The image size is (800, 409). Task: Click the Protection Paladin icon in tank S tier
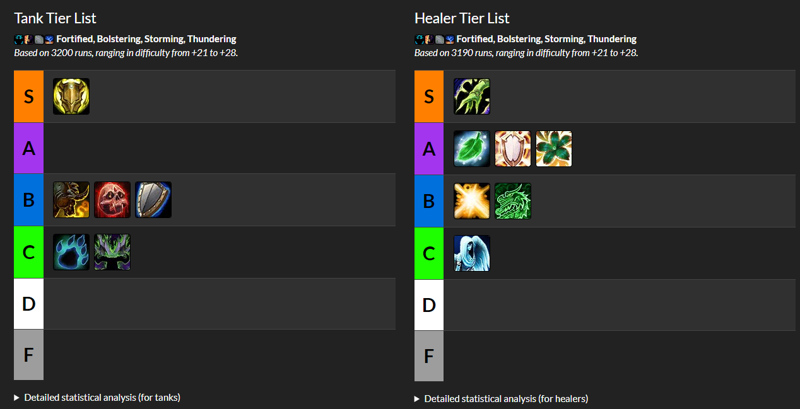pyautogui.click(x=71, y=96)
